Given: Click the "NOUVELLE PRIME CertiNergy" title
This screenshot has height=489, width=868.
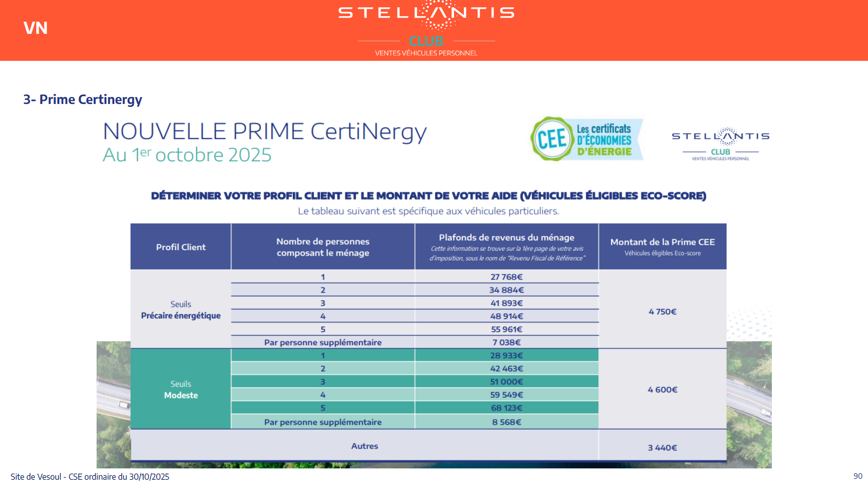Looking at the screenshot, I should point(265,131).
